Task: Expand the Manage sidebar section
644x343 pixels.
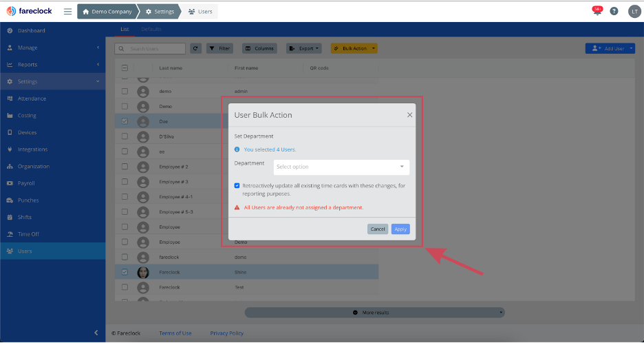Action: click(x=52, y=48)
